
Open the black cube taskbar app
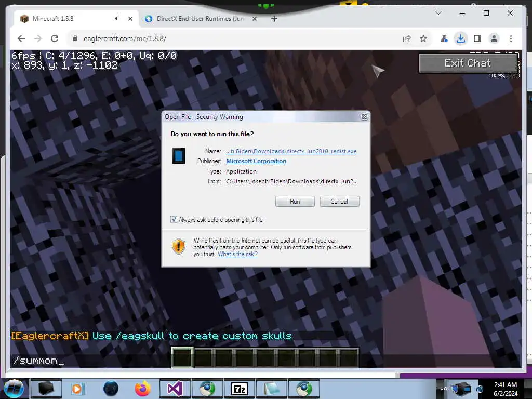(46, 389)
